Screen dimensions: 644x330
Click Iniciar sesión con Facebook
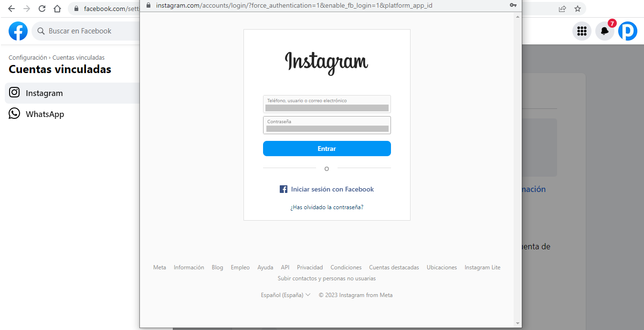pos(327,189)
